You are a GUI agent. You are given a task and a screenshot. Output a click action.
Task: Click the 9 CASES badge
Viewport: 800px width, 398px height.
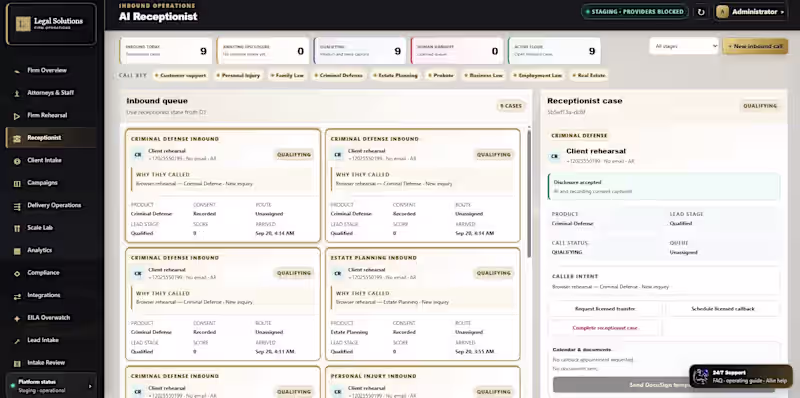511,106
